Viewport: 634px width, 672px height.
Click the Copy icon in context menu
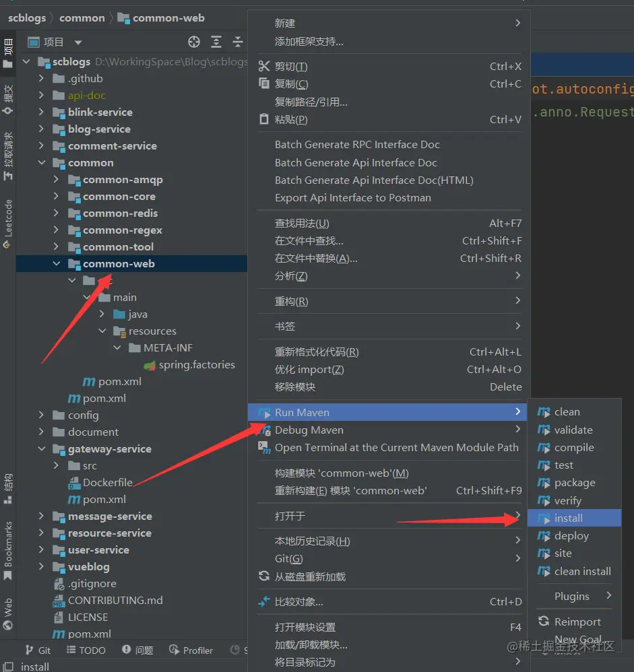[x=264, y=83]
